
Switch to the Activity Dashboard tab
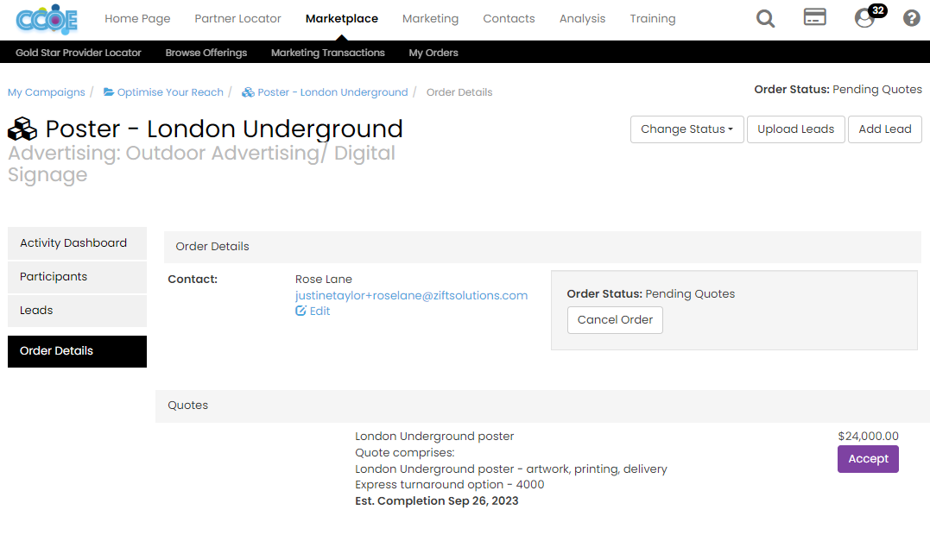[x=73, y=243]
